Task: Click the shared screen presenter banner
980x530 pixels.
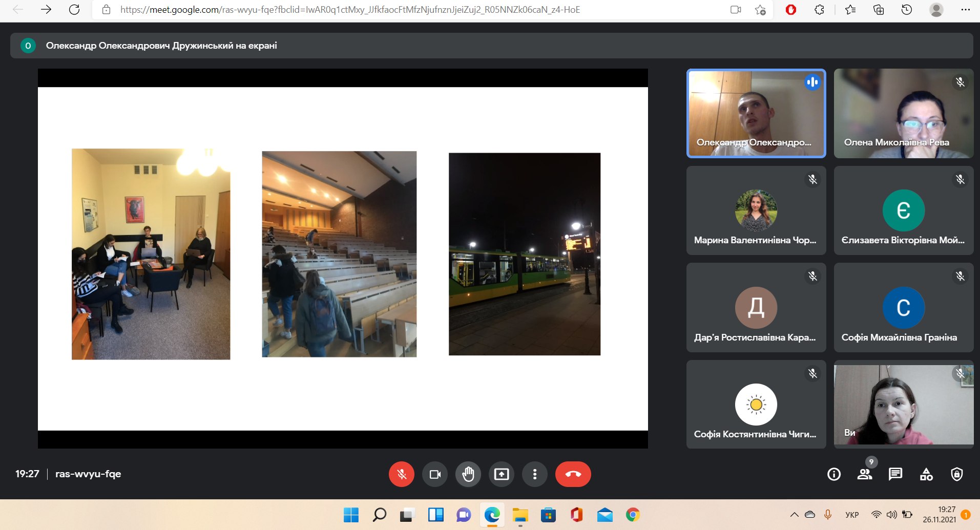Action: (161, 46)
